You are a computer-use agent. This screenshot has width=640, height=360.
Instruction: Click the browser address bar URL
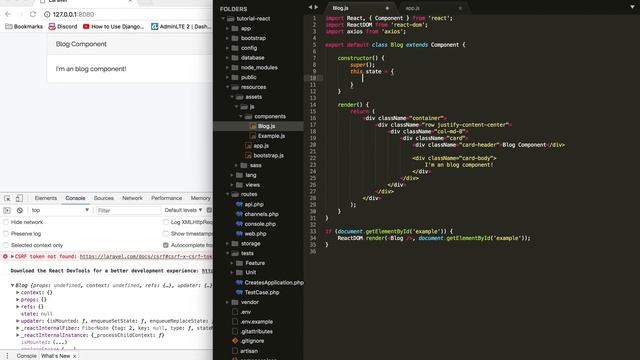pyautogui.click(x=73, y=14)
